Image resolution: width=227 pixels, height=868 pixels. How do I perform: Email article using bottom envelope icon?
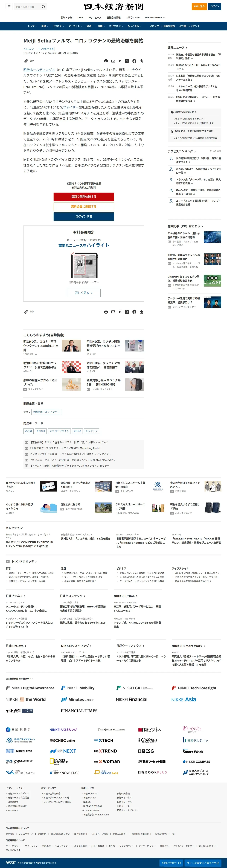pyautogui.click(x=113, y=312)
